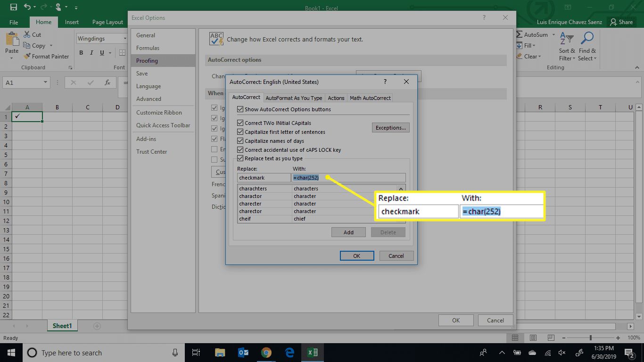This screenshot has width=644, height=362.
Task: Select Formulas category in Excel Options
Action: pyautogui.click(x=163, y=48)
